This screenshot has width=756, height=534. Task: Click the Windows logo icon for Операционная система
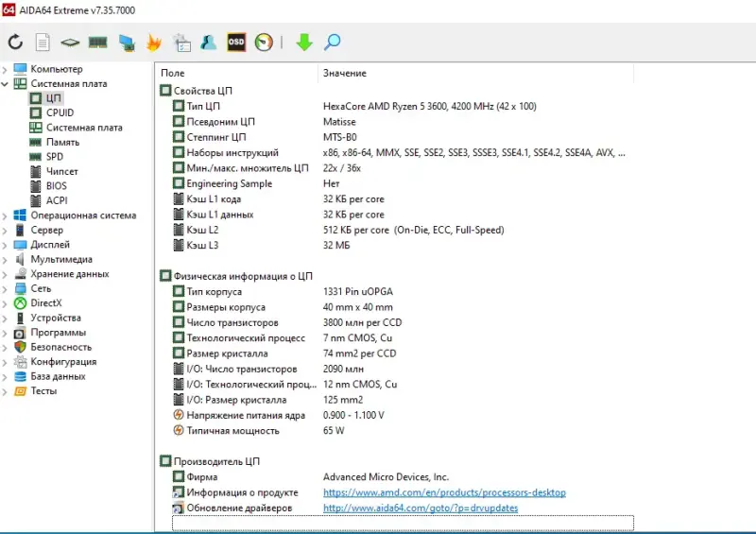click(x=20, y=215)
